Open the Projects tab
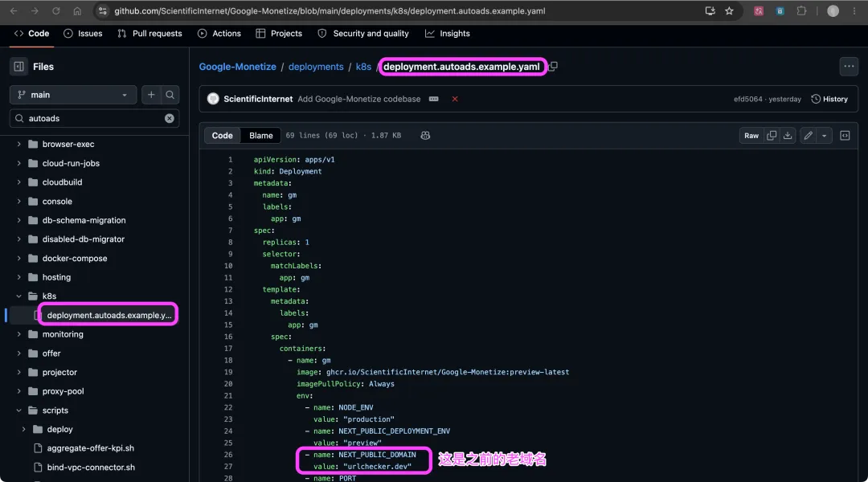This screenshot has width=868, height=482. click(279, 34)
